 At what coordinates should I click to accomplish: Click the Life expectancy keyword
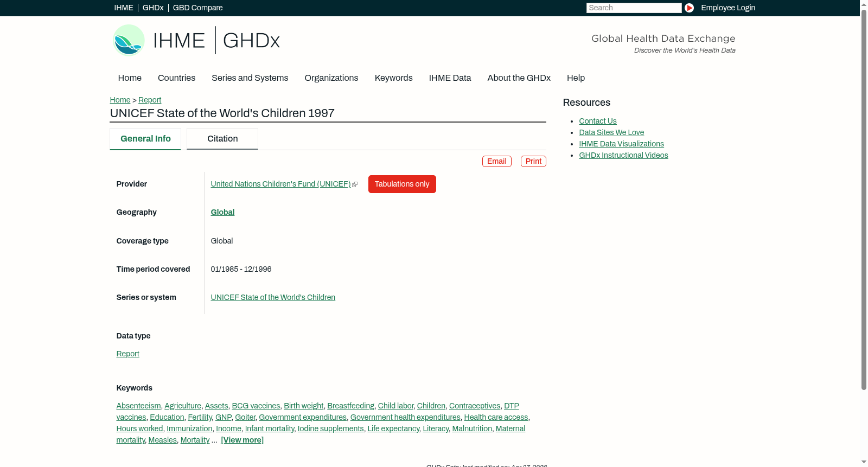point(393,428)
